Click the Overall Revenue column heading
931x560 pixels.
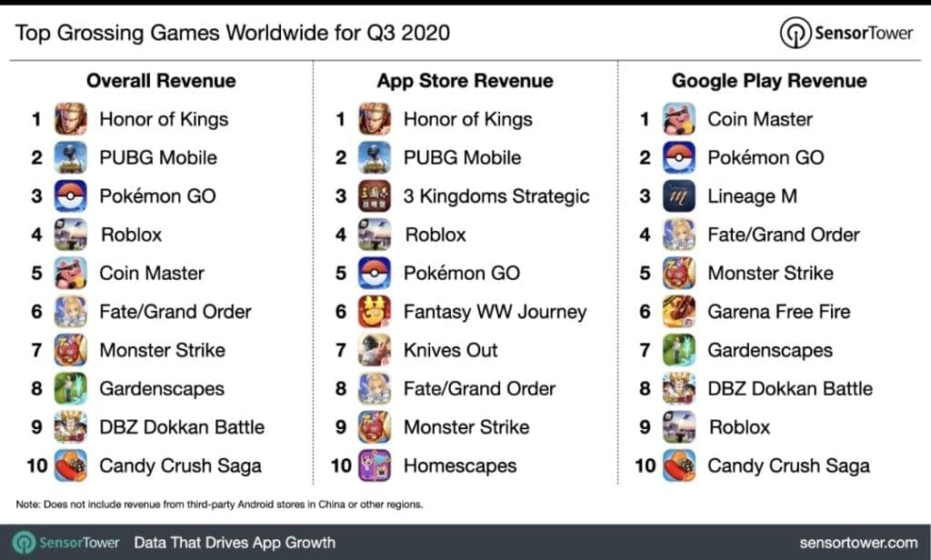pyautogui.click(x=161, y=81)
